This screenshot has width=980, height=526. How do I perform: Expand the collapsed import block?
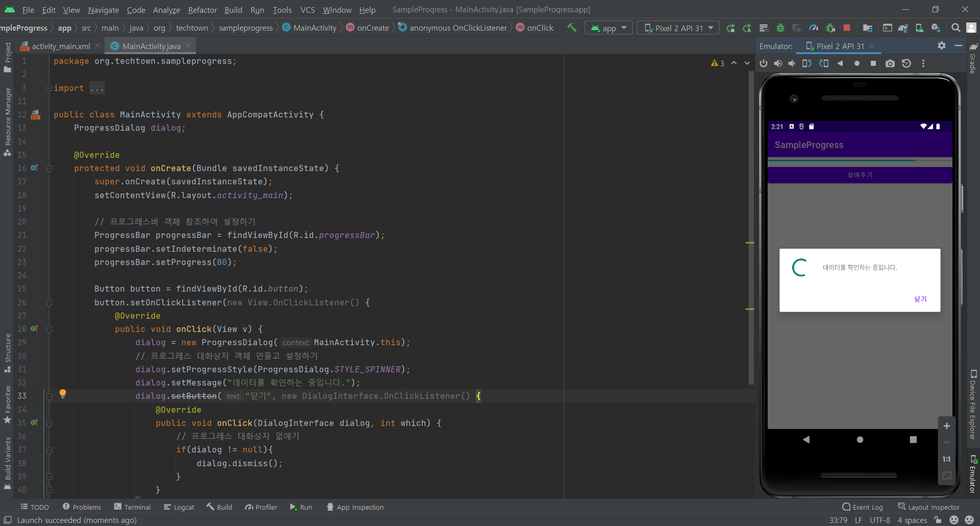50,88
